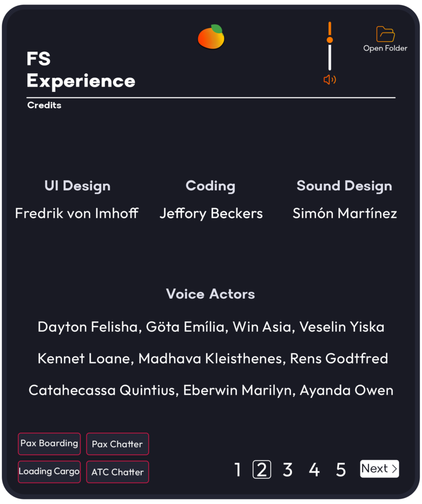Click the mango logo icon

pos(211,37)
